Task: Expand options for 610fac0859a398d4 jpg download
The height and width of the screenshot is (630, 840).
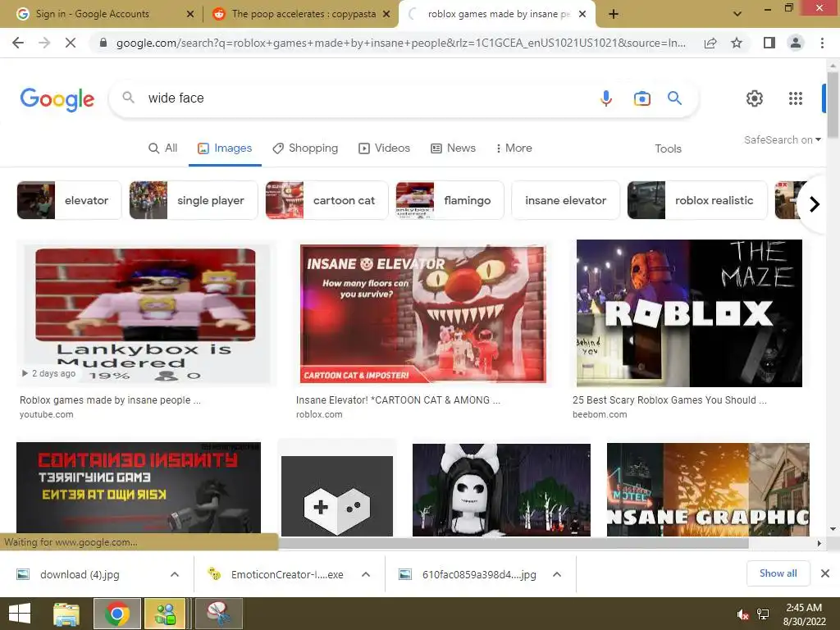Action: [557, 574]
